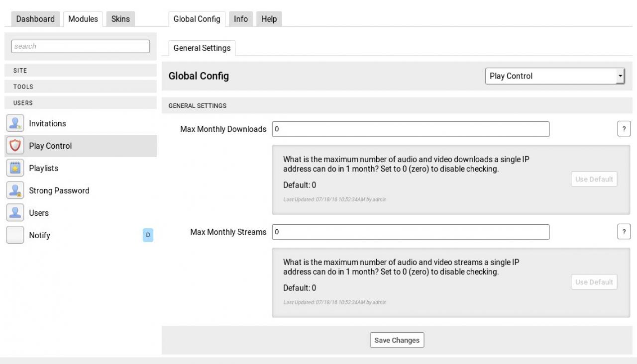
Task: Open the Info tab
Action: pos(241,19)
